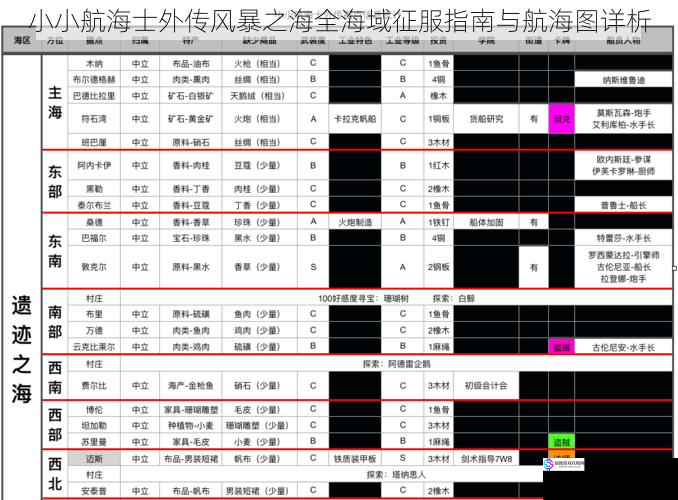Select the 特蕾莎-水手长 crew cell
Viewport: 678px width, 500px height.
tap(624, 238)
